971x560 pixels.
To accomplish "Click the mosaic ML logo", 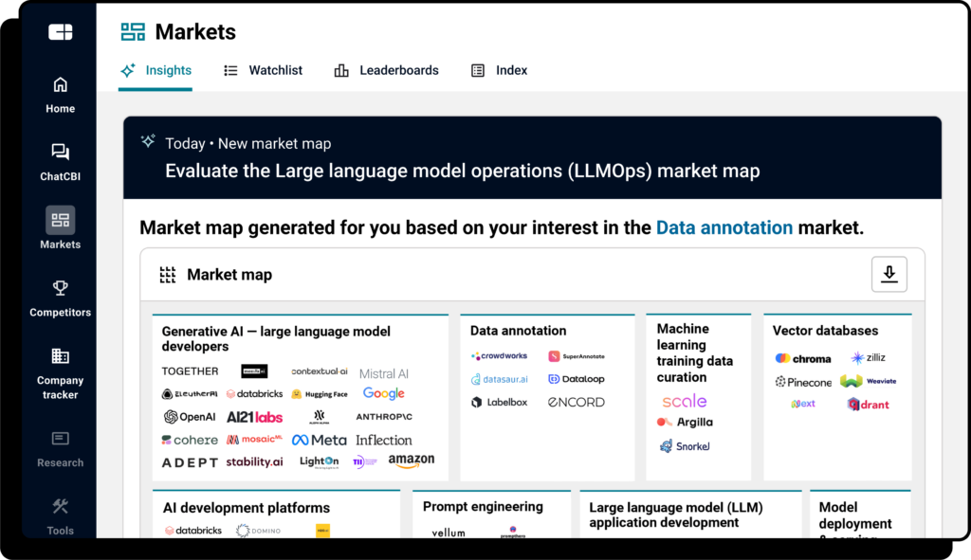I will pos(254,440).
